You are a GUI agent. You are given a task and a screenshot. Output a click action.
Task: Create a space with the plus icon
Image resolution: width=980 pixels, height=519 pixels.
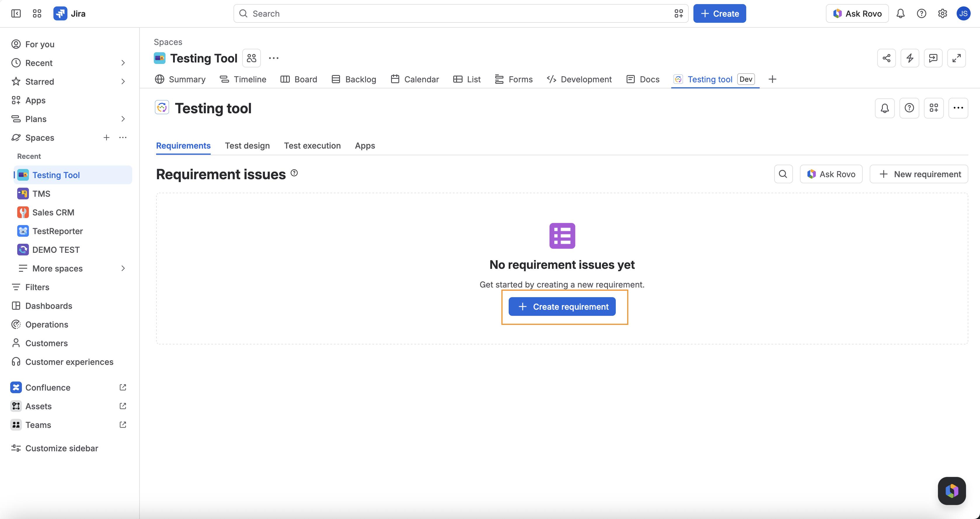(x=107, y=138)
